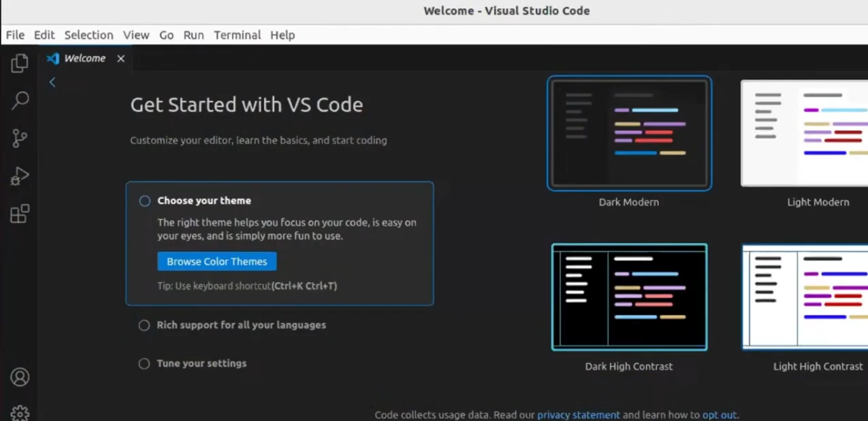Select the Dark Modern theme preview

629,133
